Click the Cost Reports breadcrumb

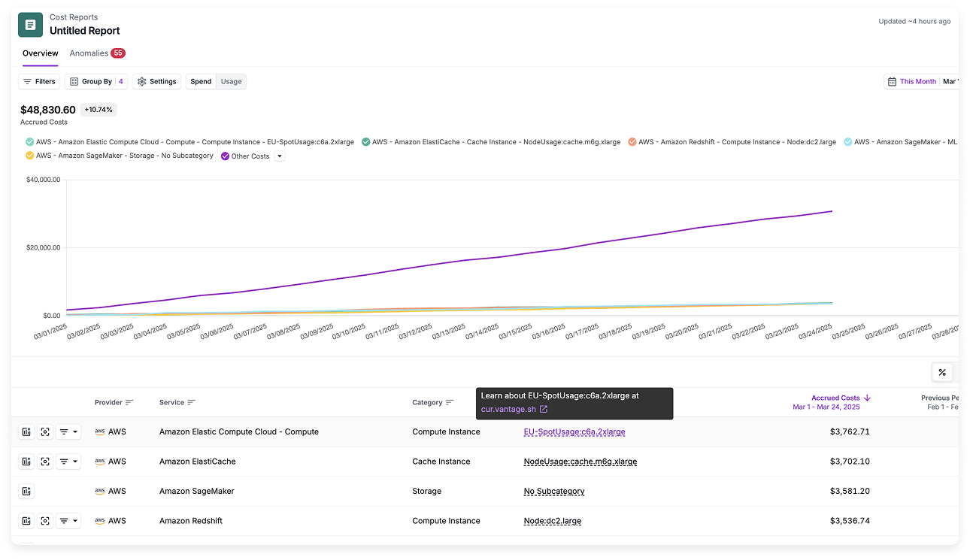pos(74,17)
